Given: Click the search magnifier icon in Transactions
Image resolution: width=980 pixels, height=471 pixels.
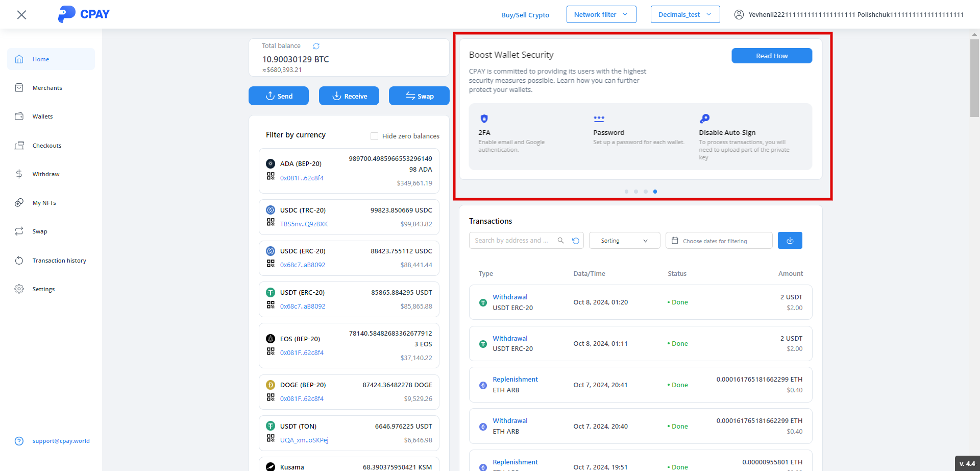Looking at the screenshot, I should pos(560,241).
